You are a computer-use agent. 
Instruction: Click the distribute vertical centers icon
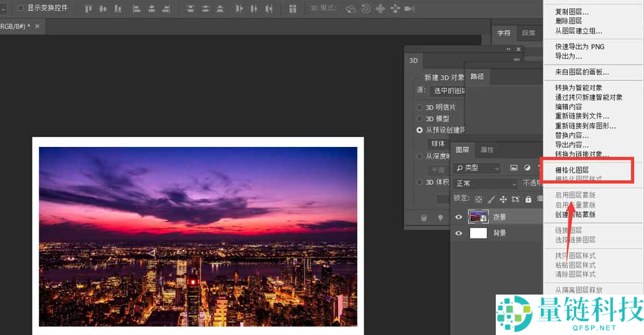pyautogui.click(x=205, y=9)
